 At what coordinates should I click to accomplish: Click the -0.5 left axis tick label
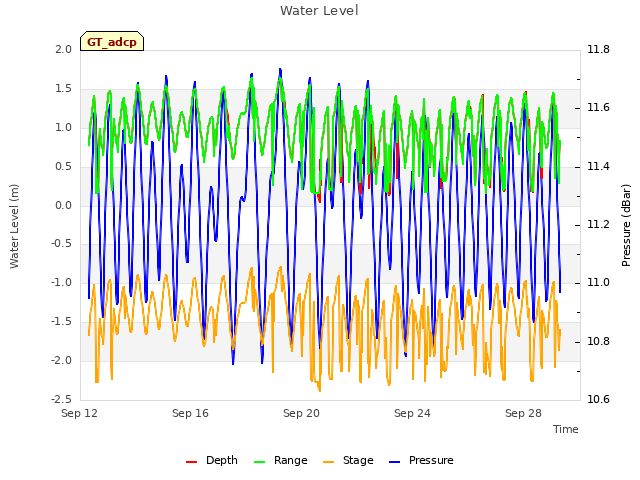click(x=61, y=243)
